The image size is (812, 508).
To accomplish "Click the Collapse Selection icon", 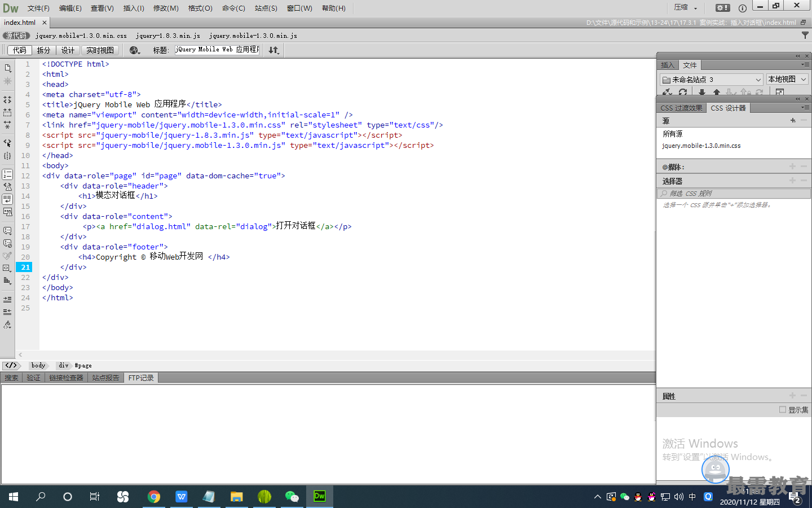I will pos(7,112).
